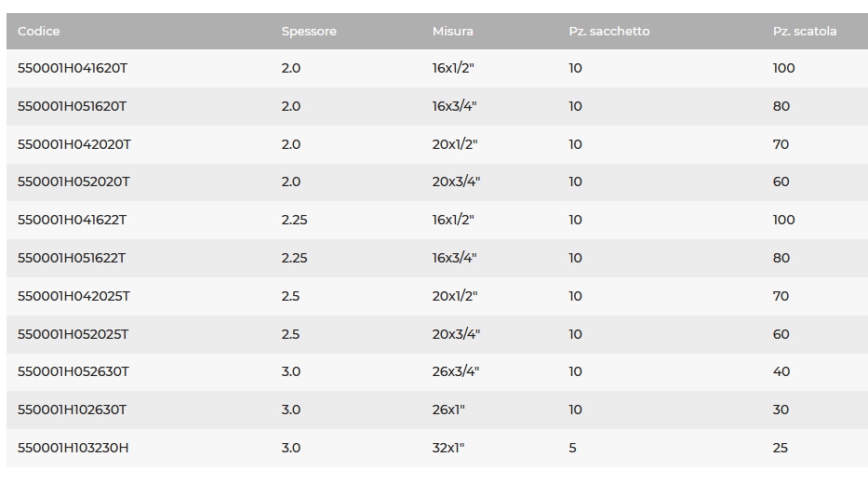868x484 pixels.
Task: Select product code 550001H041620T
Action: (72, 68)
